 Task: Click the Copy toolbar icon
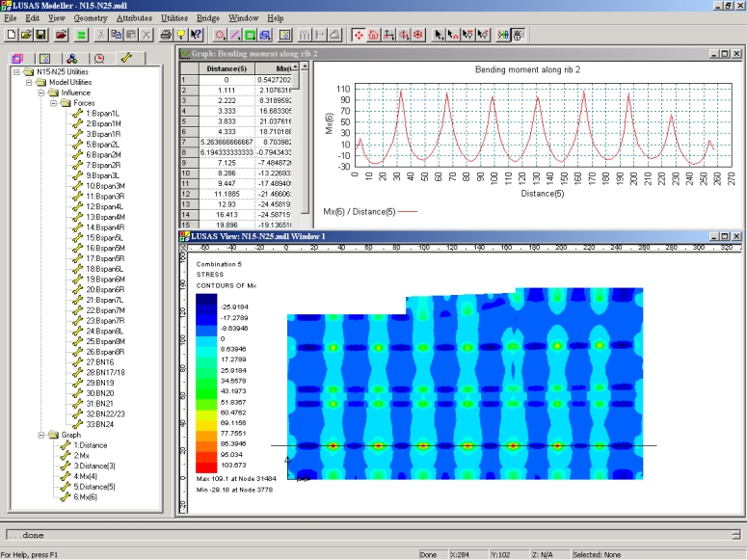click(116, 35)
